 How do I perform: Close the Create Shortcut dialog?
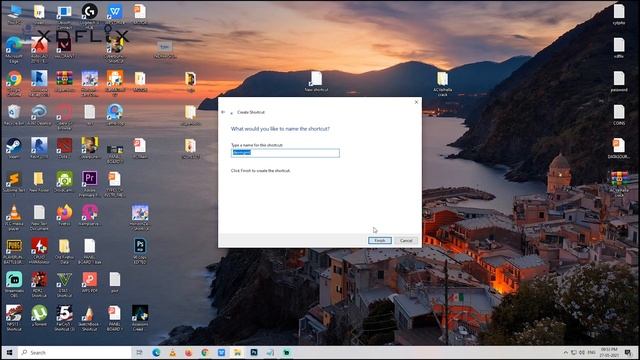tap(416, 102)
